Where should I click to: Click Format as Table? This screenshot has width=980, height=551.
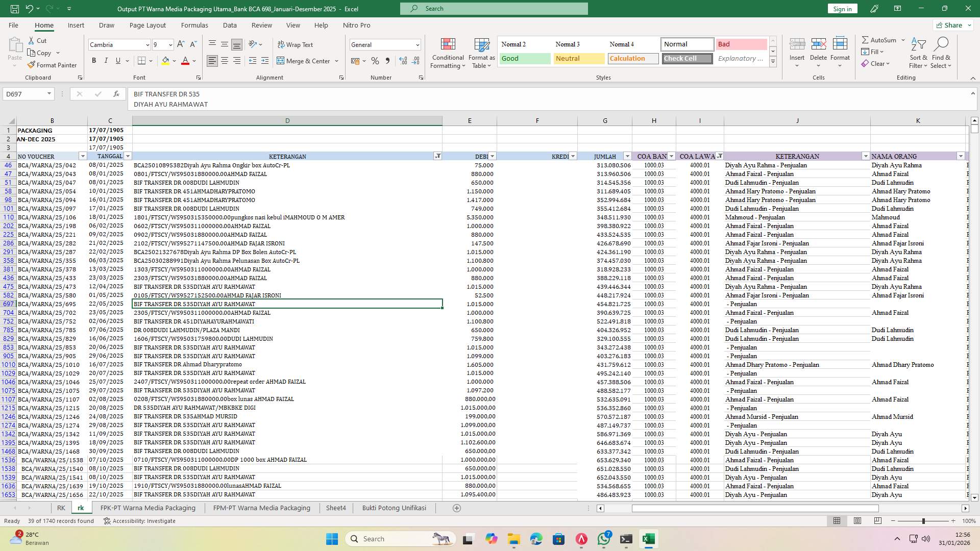(x=481, y=53)
